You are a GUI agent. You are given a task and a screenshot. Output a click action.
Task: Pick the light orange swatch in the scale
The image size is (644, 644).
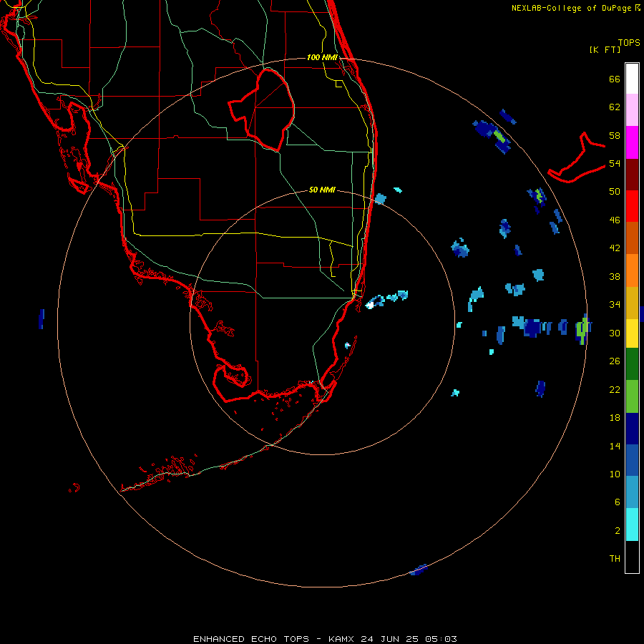(632, 270)
